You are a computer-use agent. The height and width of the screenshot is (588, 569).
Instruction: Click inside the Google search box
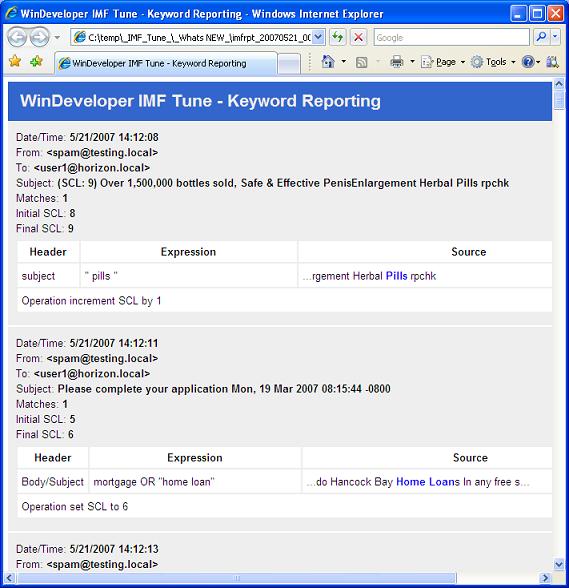pos(451,38)
